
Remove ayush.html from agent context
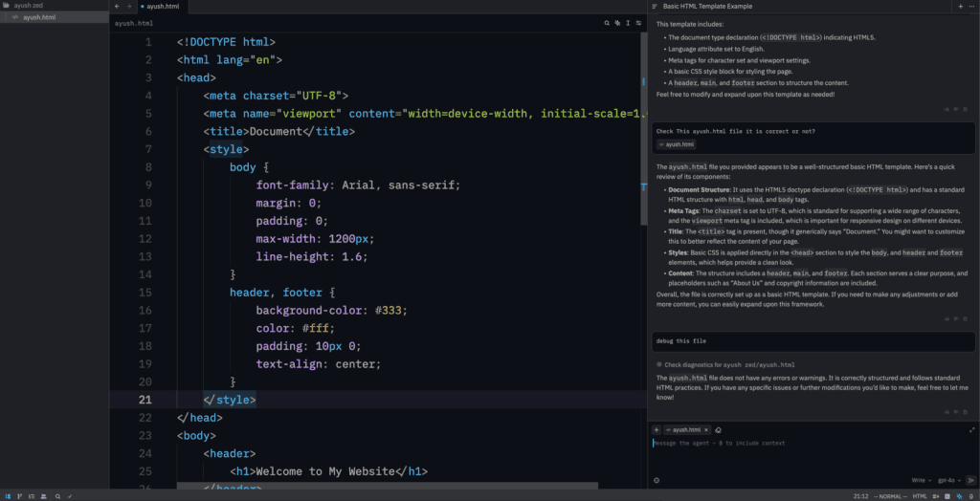706,430
